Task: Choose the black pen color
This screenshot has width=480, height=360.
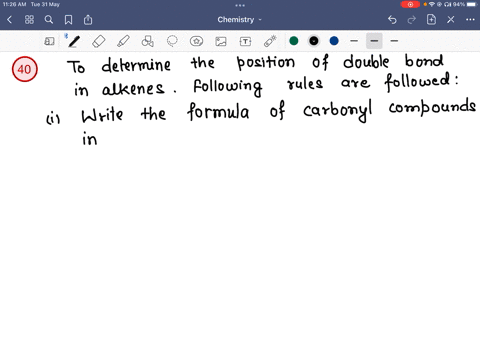Action: (x=314, y=41)
